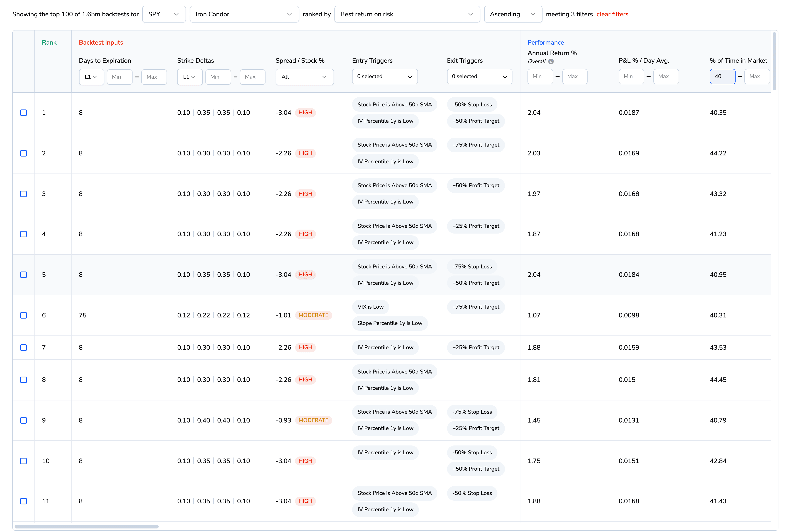Screen dimensions: 793x532
Task: Check the rank 7 row box
Action: click(x=23, y=347)
